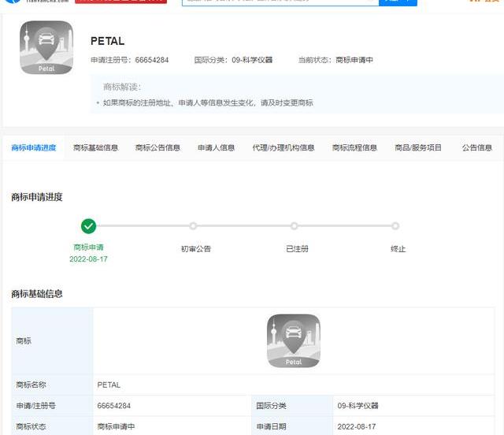
Task: Select the 商标申请进度 tab
Action: 34,147
